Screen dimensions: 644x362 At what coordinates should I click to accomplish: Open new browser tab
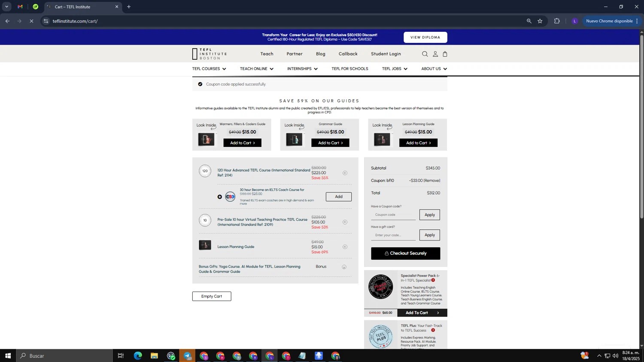point(129,7)
